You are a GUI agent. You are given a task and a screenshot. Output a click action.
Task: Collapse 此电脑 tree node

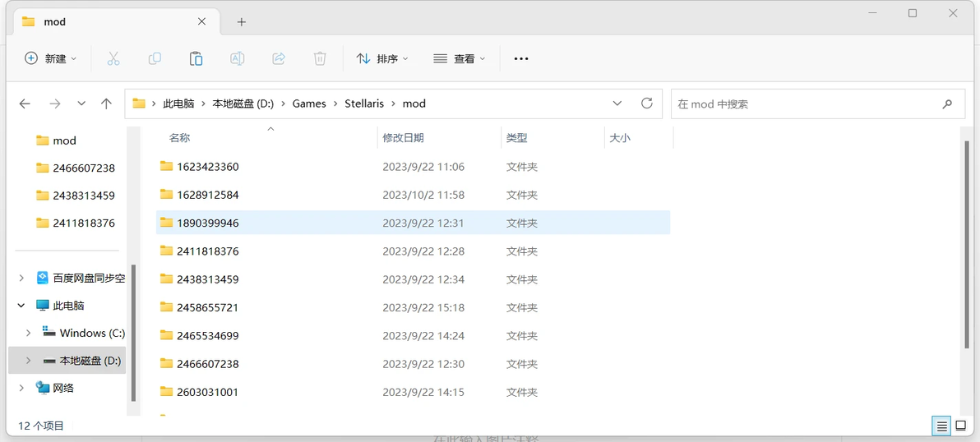tap(21, 306)
